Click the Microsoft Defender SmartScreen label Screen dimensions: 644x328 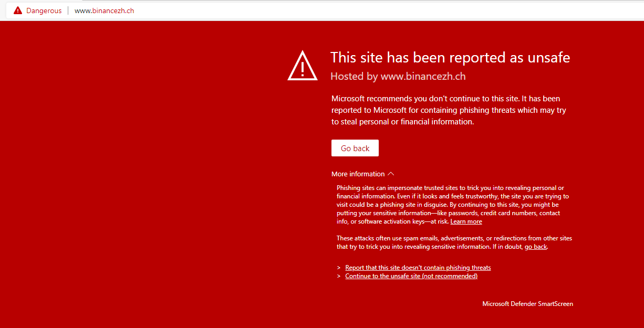(528, 304)
